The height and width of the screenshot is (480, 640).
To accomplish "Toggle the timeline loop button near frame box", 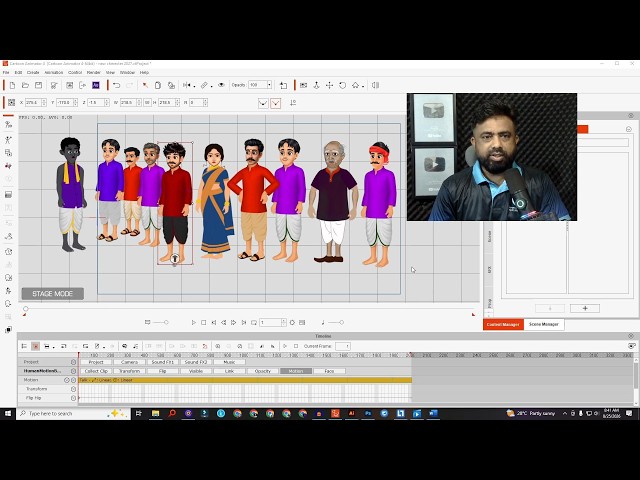I will (254, 322).
